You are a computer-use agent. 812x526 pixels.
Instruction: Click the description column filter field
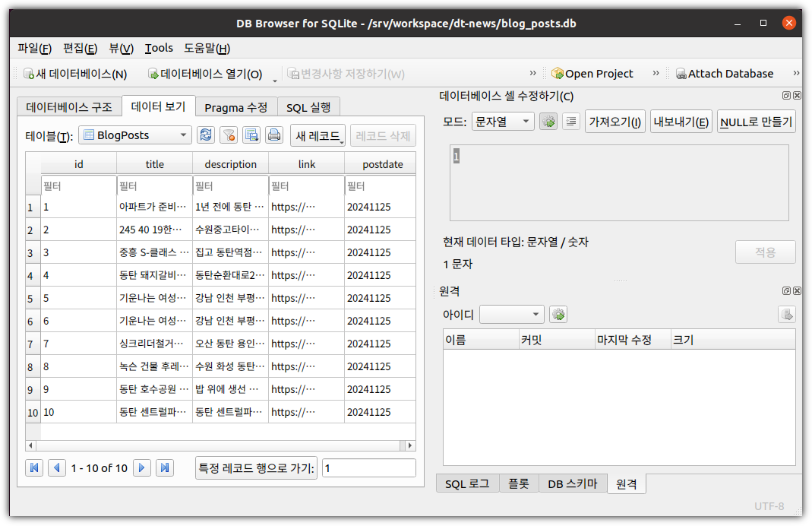[230, 185]
